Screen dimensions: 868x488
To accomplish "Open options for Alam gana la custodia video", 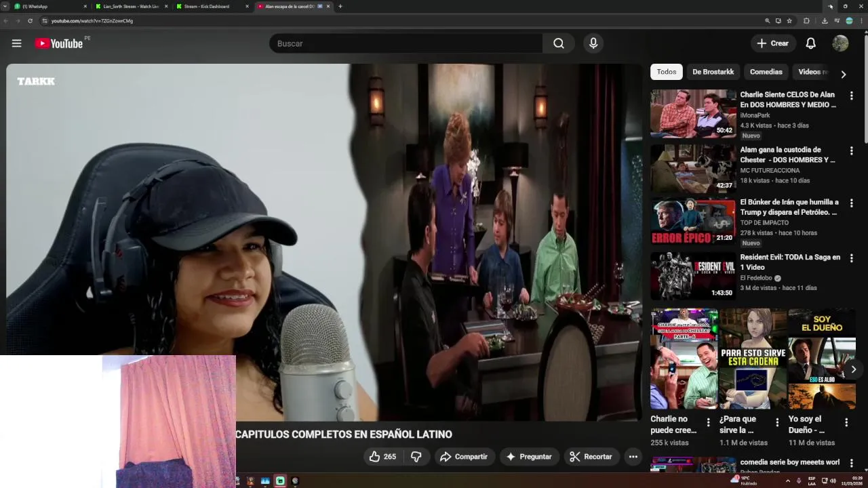I will point(852,150).
